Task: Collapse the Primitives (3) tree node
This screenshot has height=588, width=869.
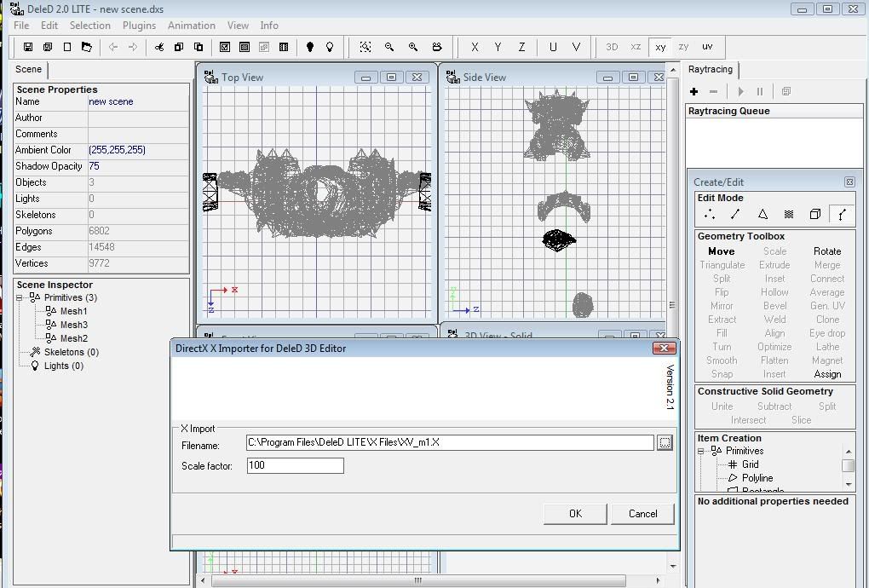Action: [20, 297]
